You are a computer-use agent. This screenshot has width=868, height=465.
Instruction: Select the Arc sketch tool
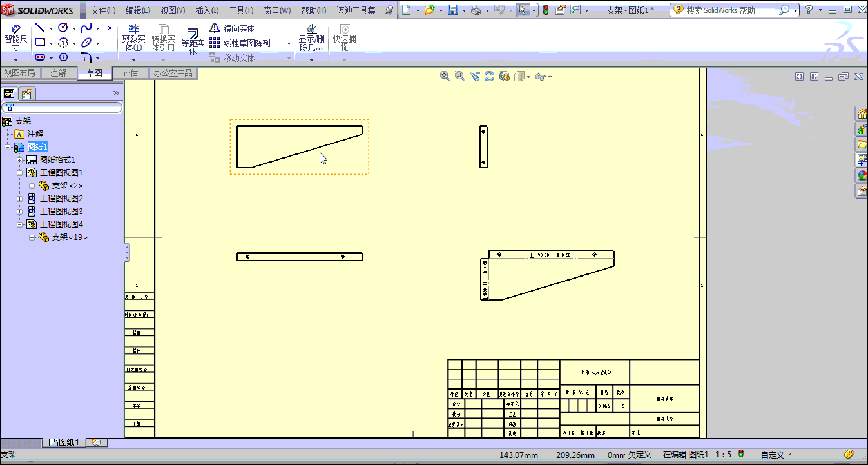click(63, 43)
